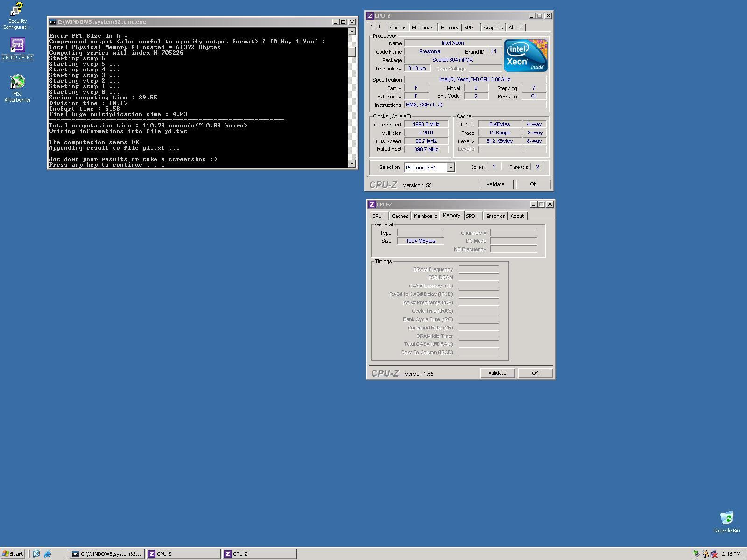Click cmd window scrollbar up arrow
Screen dimensions: 747x560
tap(352, 31)
